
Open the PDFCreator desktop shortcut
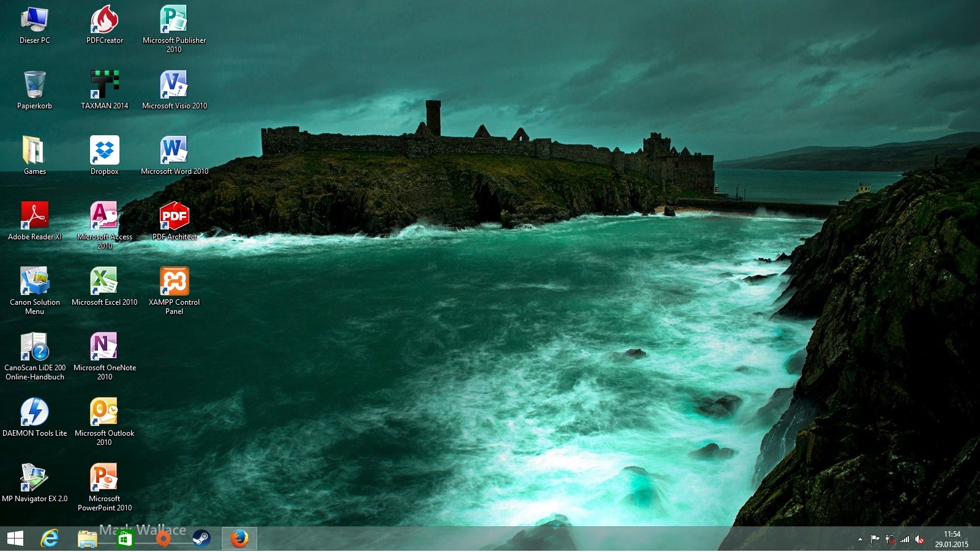click(104, 20)
